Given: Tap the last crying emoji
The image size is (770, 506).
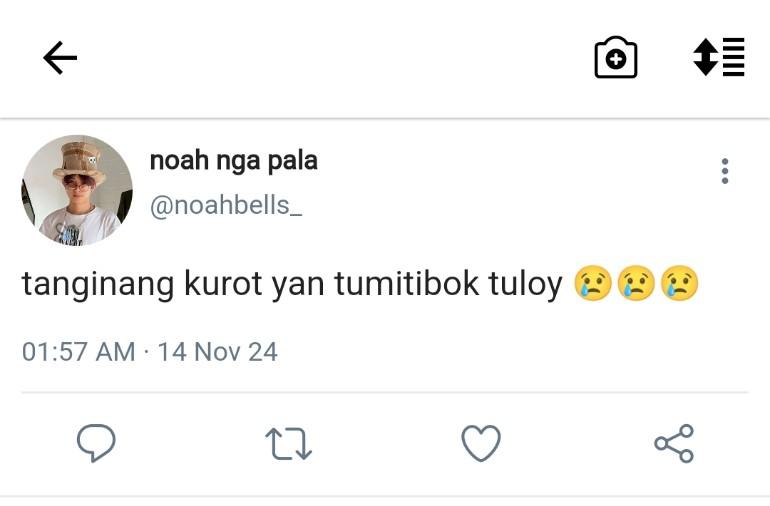Looking at the screenshot, I should click(679, 285).
